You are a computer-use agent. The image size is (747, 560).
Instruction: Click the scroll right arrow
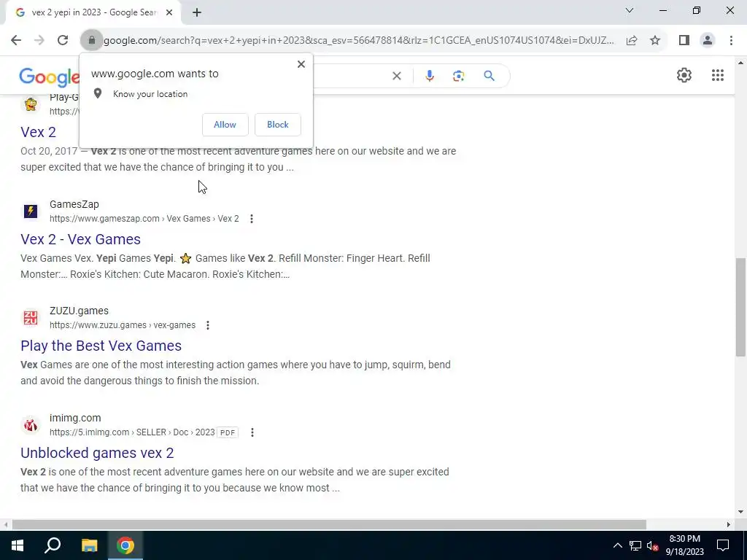pyautogui.click(x=729, y=525)
